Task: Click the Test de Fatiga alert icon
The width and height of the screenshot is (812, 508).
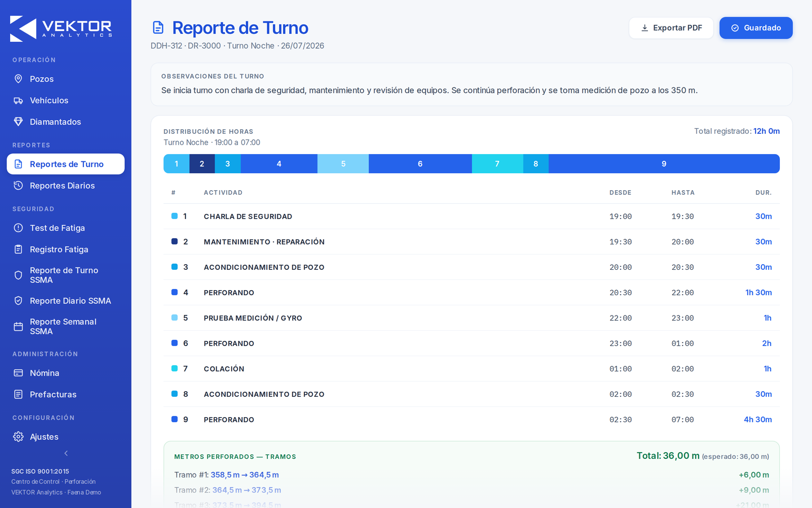Action: (x=18, y=228)
